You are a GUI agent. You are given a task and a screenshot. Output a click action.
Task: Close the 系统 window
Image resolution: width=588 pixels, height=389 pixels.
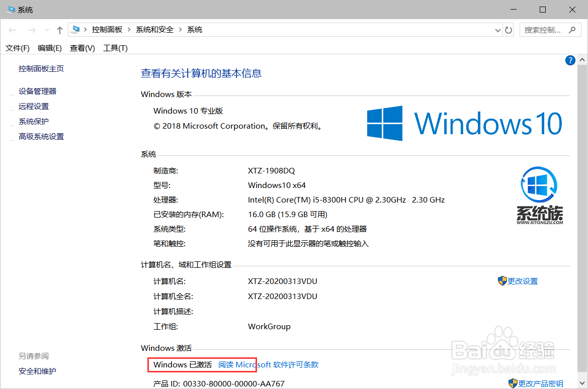[x=572, y=10]
